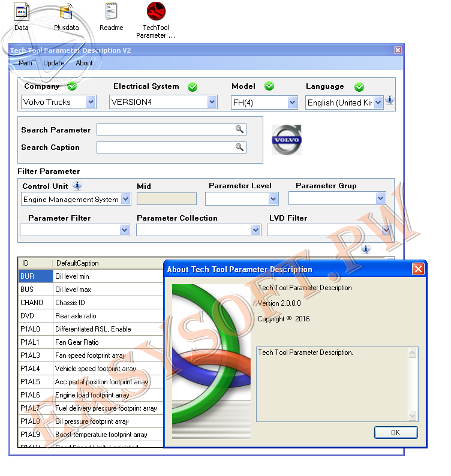Close the Tech Tool Parameter Description V2 window
The height and width of the screenshot is (476, 451).
398,50
